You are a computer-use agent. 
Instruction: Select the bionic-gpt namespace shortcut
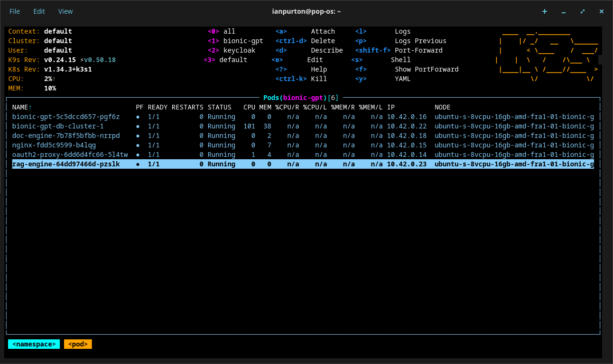coord(243,41)
